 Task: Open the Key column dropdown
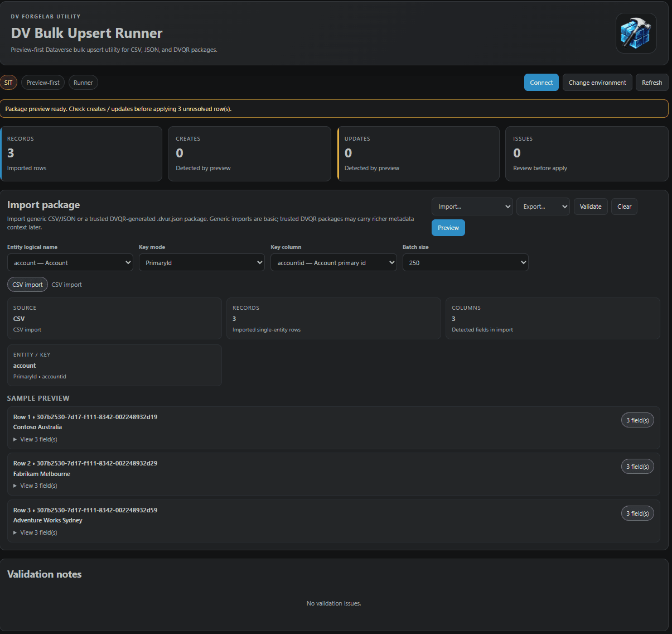point(333,262)
